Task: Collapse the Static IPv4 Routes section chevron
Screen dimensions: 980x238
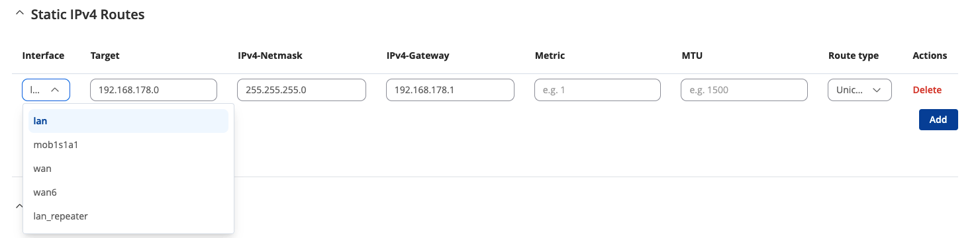Action: [x=19, y=14]
